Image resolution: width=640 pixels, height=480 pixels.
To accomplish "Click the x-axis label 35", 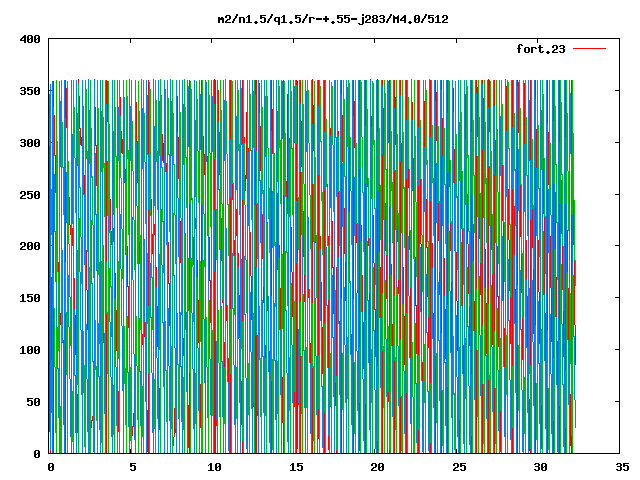I will 622,467.
